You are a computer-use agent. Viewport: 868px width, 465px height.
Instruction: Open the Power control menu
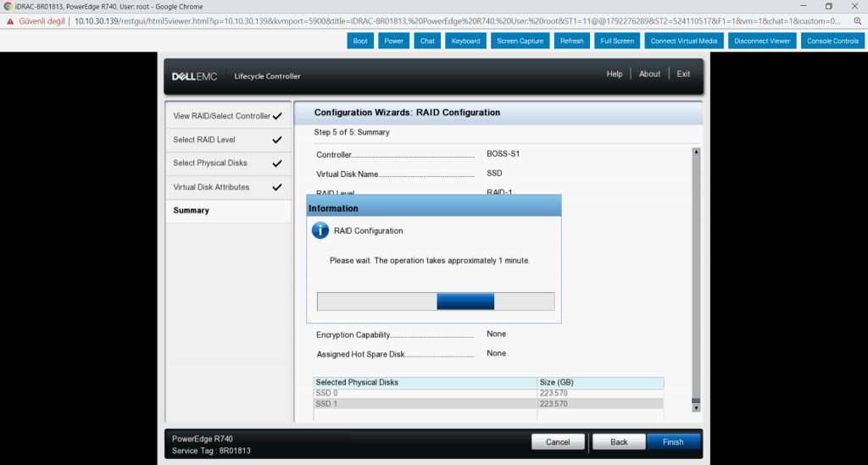[393, 41]
